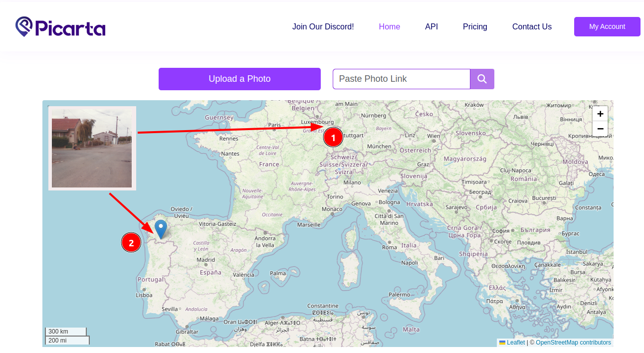Go to the Home page
The height and width of the screenshot is (353, 644).
click(389, 27)
